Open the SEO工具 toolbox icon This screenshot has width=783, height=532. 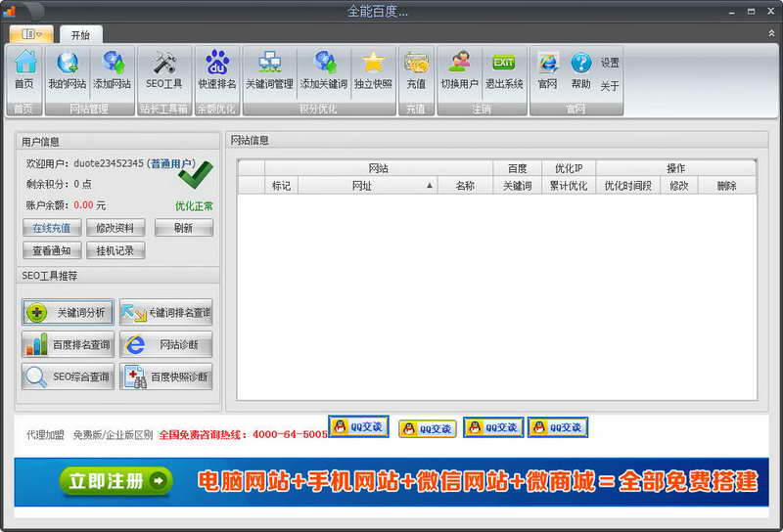pos(163,69)
